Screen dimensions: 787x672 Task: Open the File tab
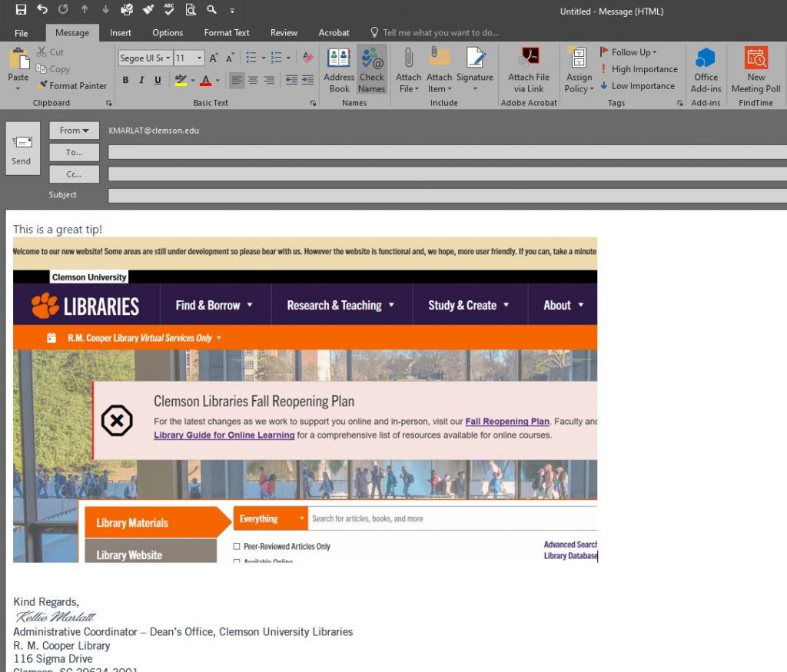tap(21, 33)
